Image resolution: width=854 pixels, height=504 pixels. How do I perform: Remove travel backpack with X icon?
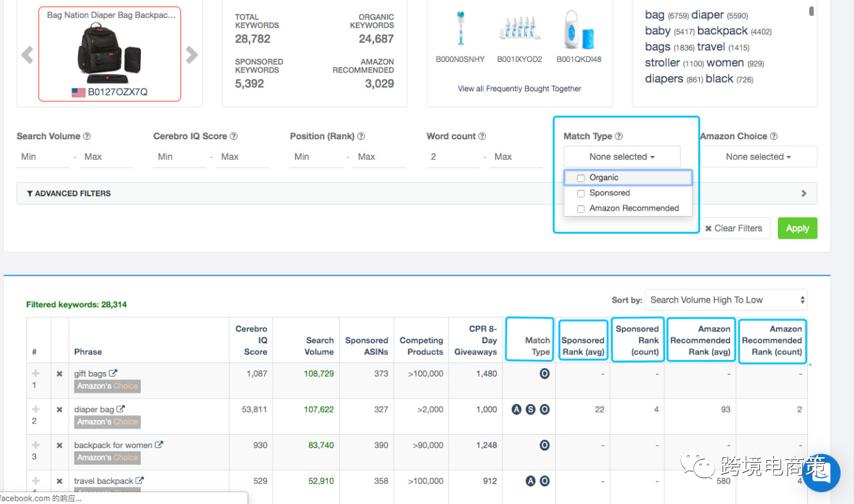[x=59, y=481]
